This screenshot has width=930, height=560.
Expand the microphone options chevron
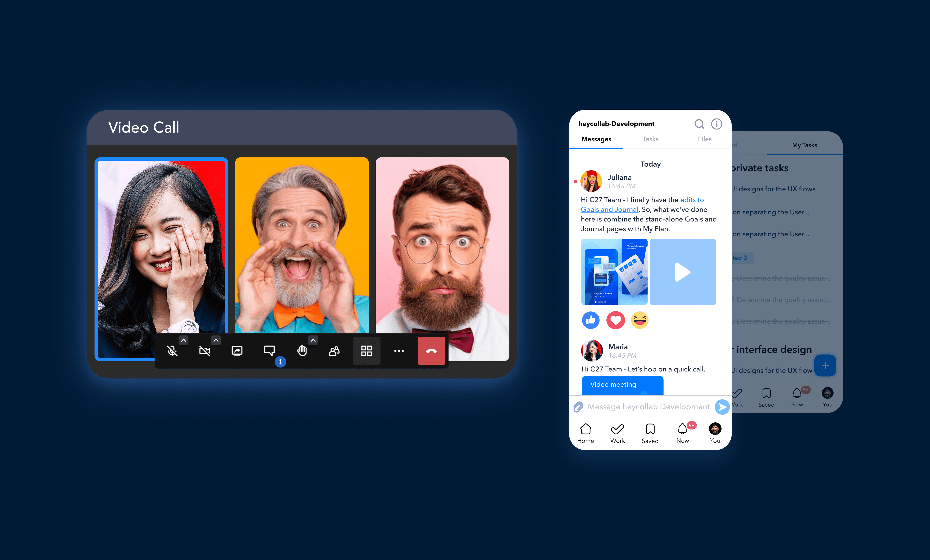(183, 340)
